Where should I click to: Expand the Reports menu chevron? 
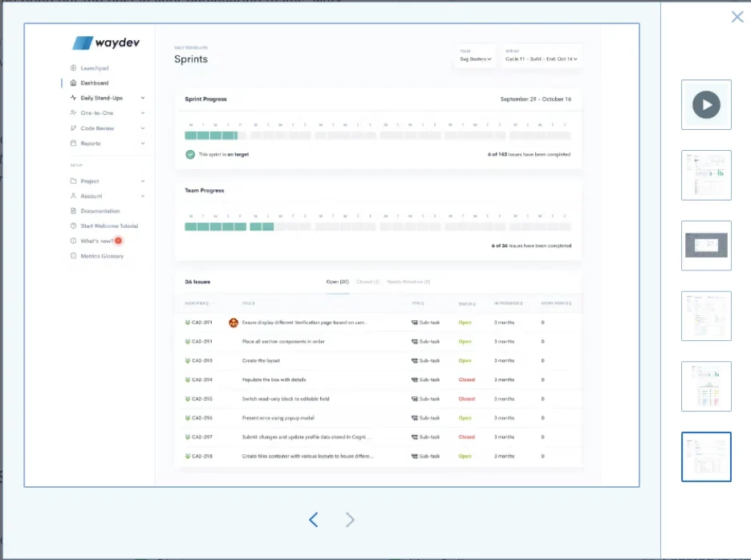pos(143,144)
